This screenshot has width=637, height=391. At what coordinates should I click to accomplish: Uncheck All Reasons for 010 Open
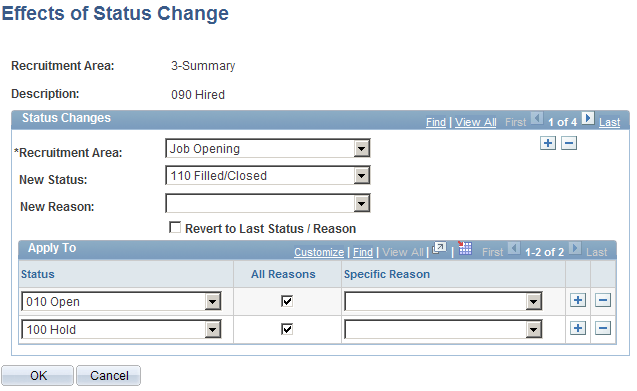coord(287,301)
